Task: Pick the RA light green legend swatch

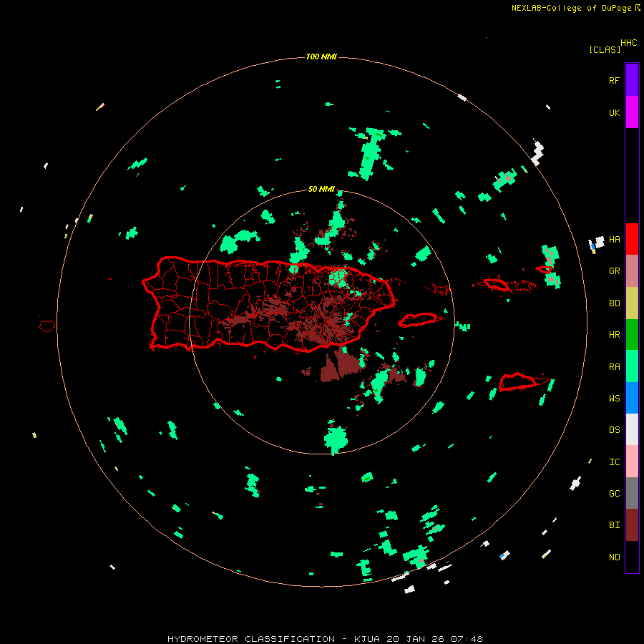Action: point(632,366)
